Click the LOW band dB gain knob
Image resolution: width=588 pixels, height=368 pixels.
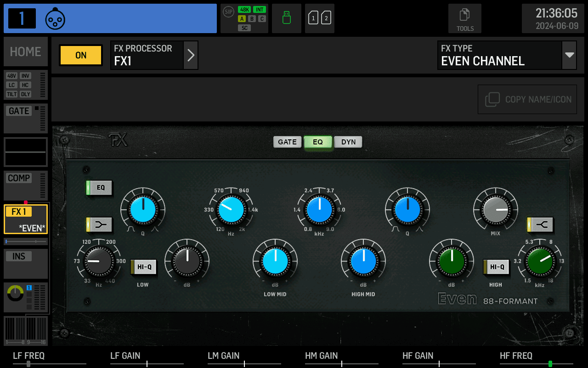[x=187, y=261]
